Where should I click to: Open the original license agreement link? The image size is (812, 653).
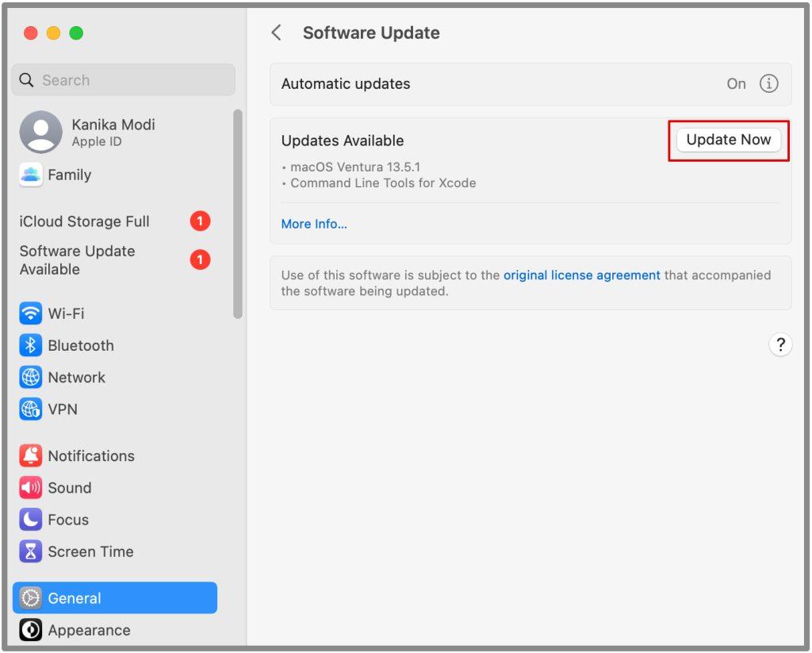(581, 275)
